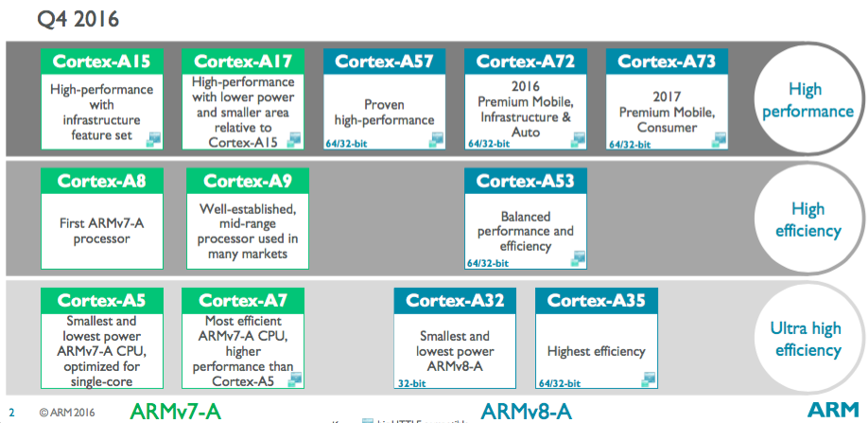
Task: Click 'Well-established, mid-range processor' description
Action: click(x=248, y=231)
